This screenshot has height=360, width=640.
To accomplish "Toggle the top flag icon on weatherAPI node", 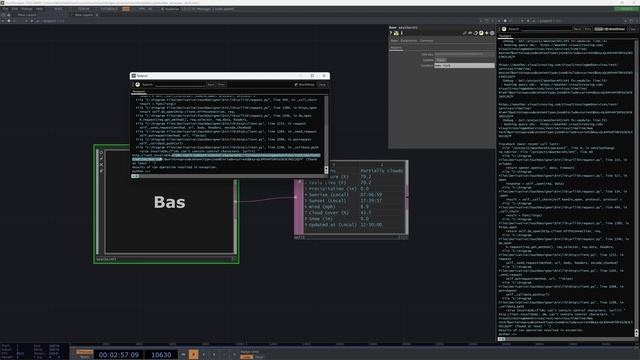I will (x=101, y=153).
